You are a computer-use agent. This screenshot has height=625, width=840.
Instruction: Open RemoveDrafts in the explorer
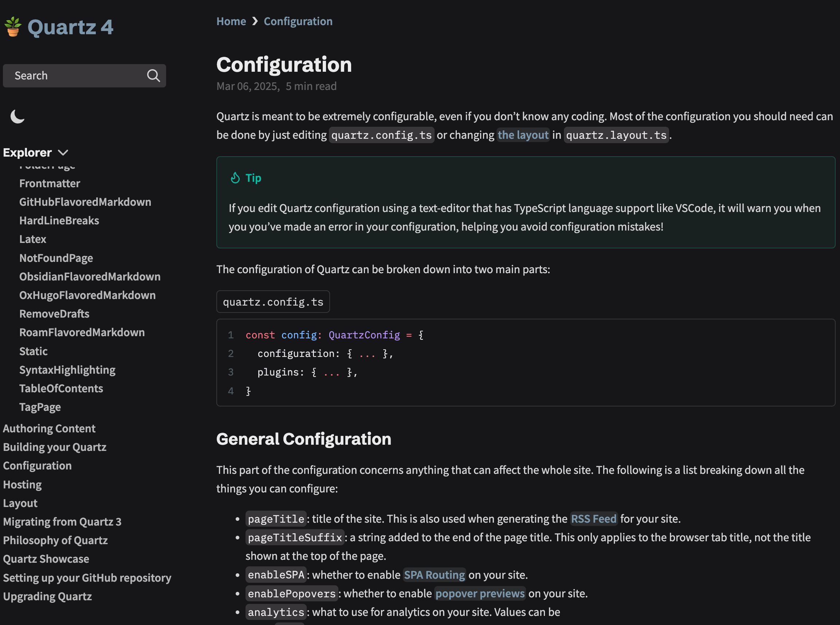(x=54, y=314)
